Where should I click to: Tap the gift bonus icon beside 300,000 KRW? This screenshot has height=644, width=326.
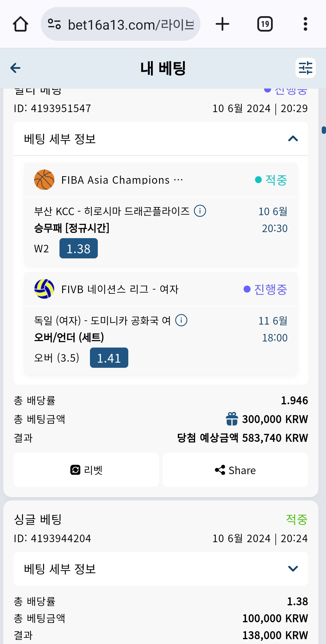(x=232, y=419)
